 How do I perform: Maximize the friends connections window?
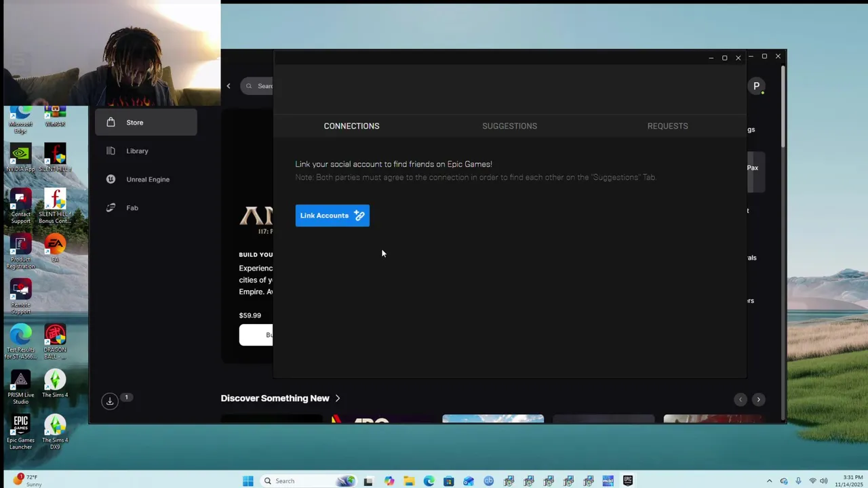(724, 58)
